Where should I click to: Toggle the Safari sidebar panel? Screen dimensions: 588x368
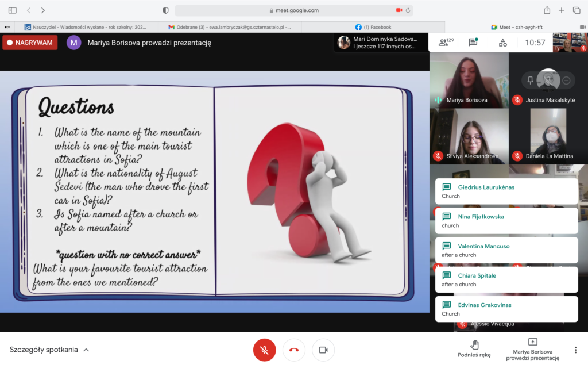point(13,10)
